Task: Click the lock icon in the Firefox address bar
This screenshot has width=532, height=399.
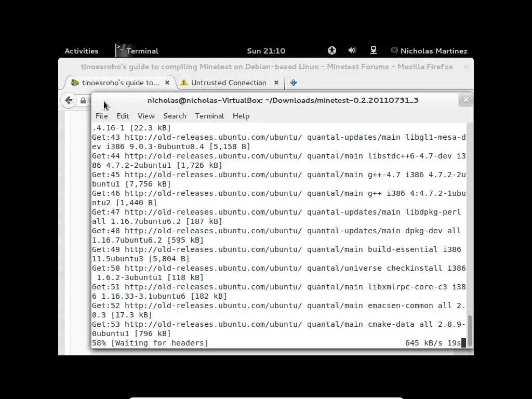Action: click(83, 100)
